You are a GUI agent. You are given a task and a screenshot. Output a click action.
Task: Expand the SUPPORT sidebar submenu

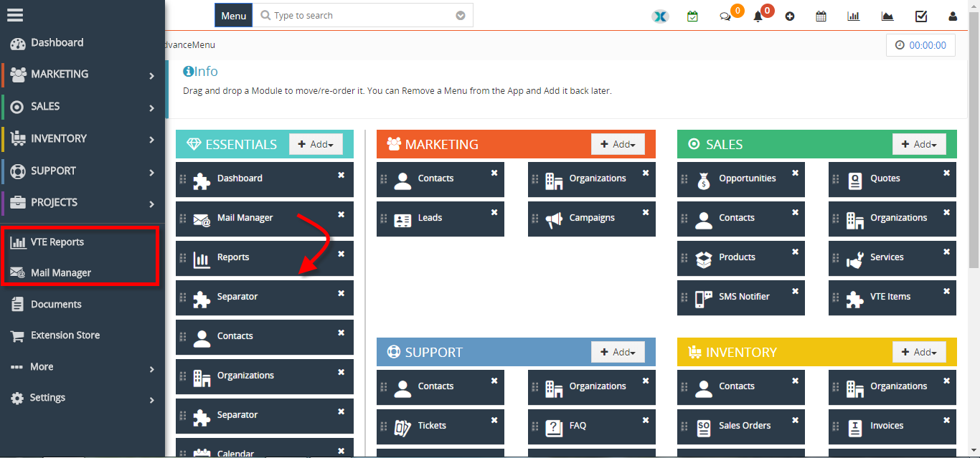pyautogui.click(x=151, y=172)
